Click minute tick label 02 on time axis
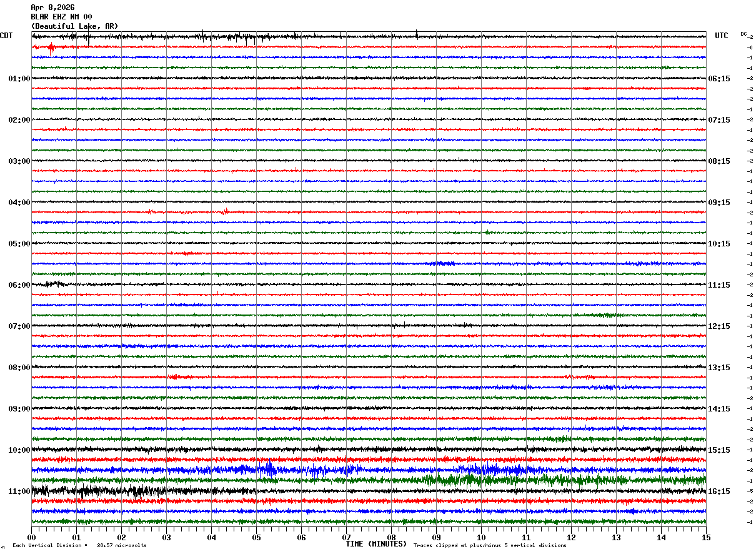Viewport: 756px width, 554px height. pyautogui.click(x=121, y=537)
